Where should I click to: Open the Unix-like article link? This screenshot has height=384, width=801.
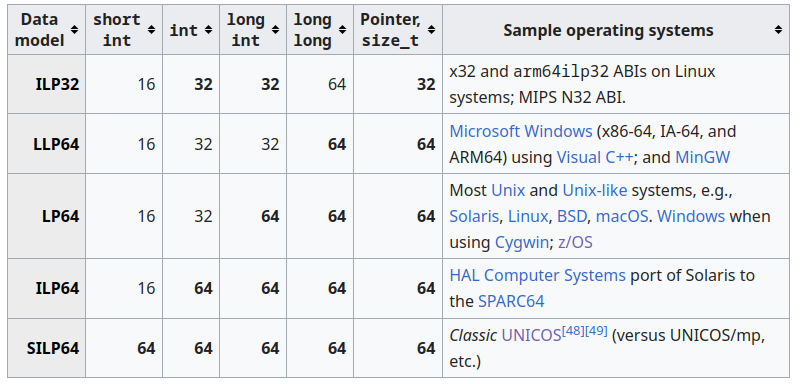point(595,190)
